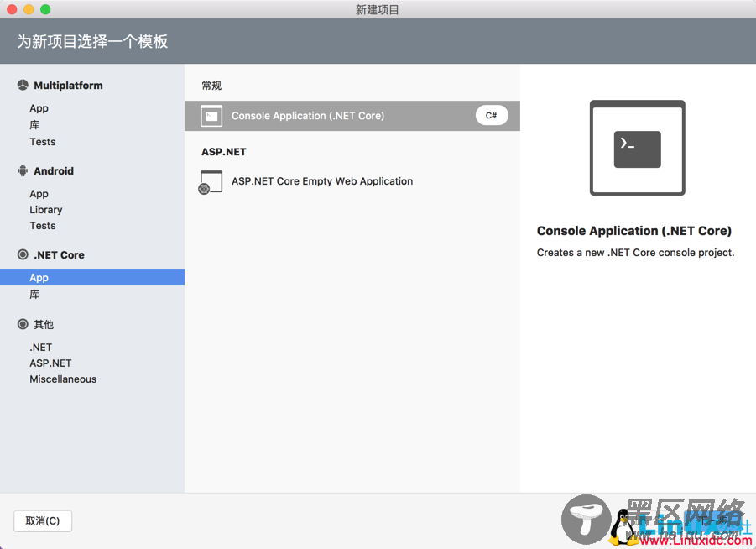
Task: Select .NET under 其他
Action: (40, 348)
